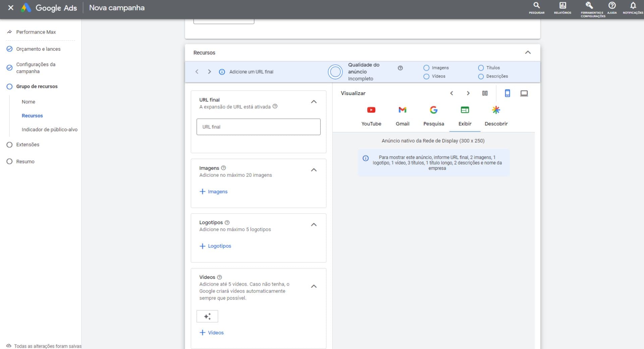Collapse the Logotipos card
644x349 pixels.
pos(314,225)
